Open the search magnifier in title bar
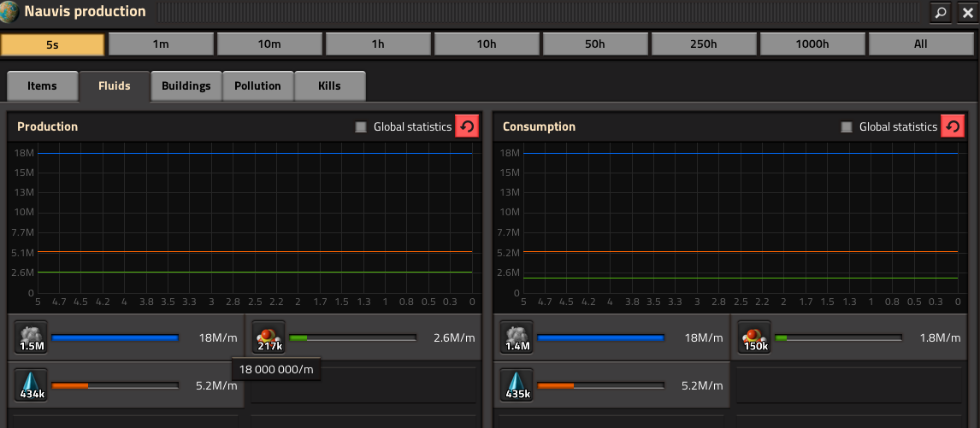 (x=941, y=12)
